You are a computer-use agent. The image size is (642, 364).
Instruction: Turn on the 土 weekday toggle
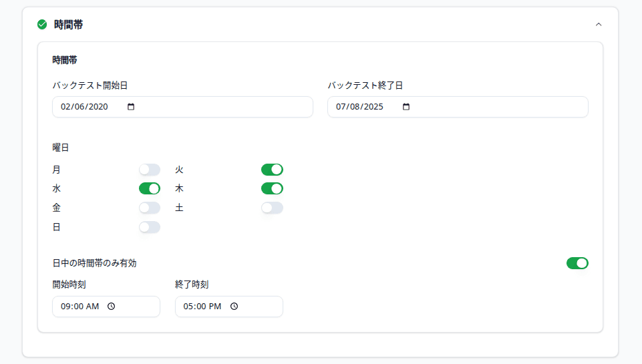click(x=272, y=208)
